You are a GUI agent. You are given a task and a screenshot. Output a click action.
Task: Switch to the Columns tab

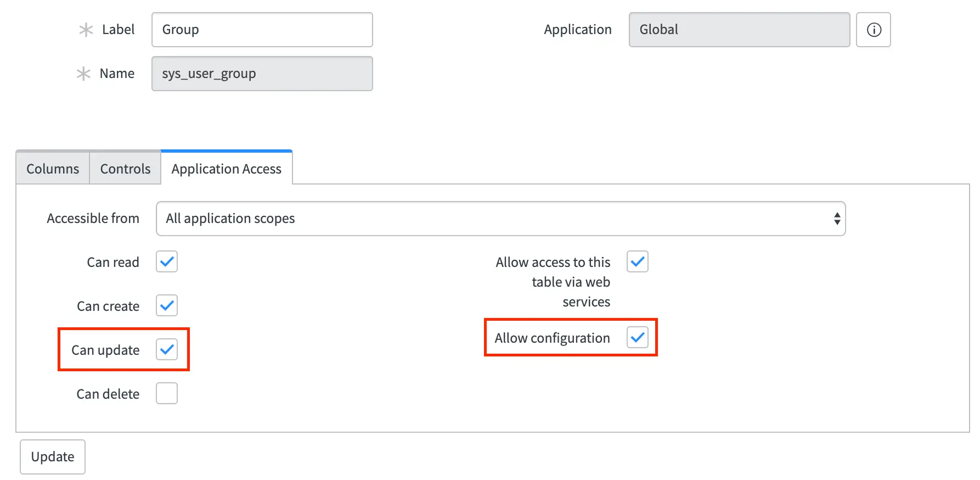(53, 169)
